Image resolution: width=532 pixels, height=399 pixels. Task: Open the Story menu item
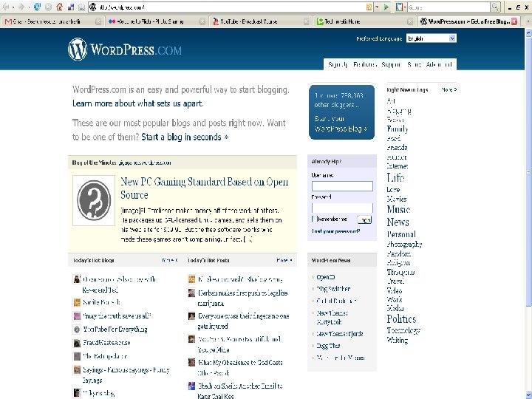point(414,64)
